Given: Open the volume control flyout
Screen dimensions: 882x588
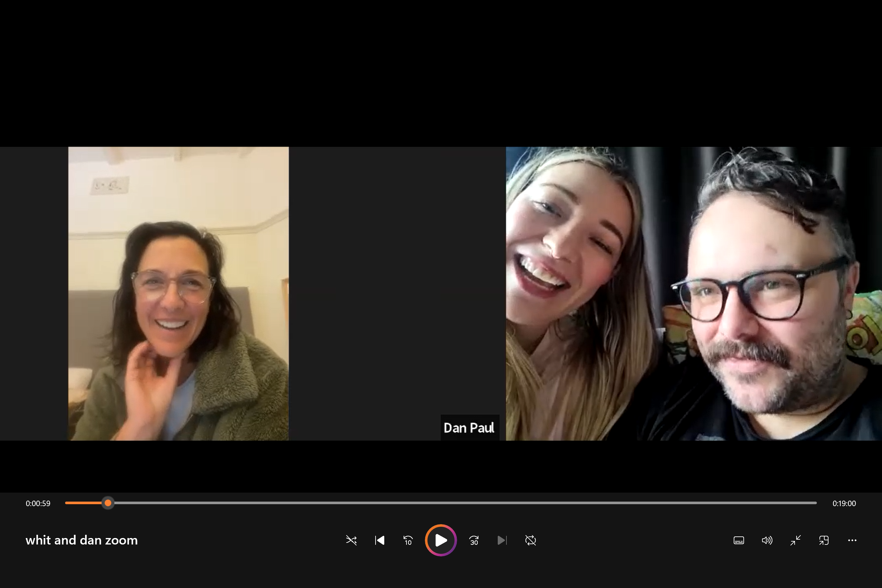Looking at the screenshot, I should [x=767, y=540].
